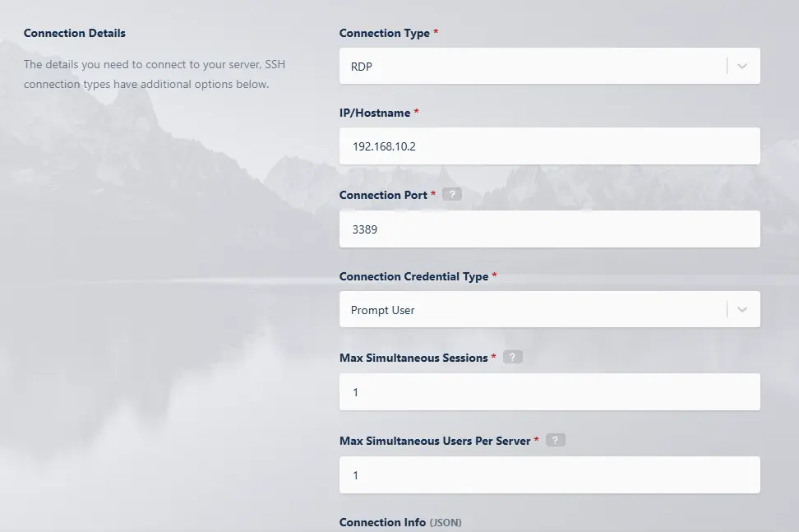Click the Connection Port label text

pyautogui.click(x=383, y=195)
